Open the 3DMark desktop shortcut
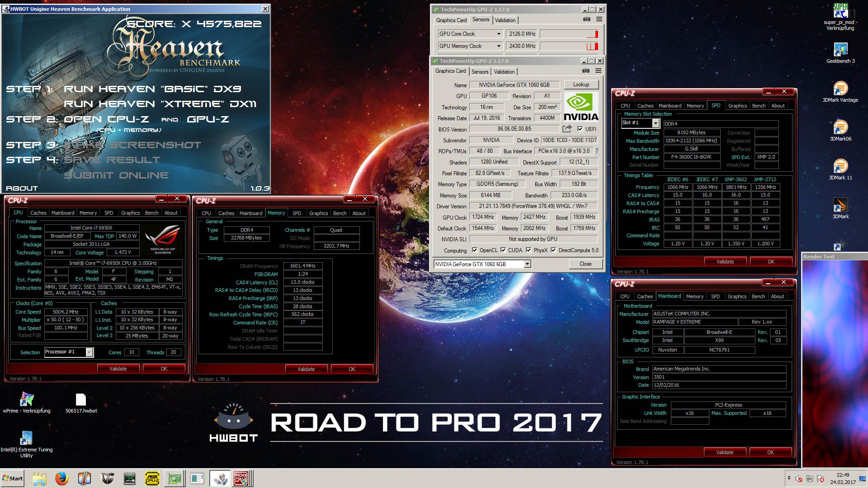The height and width of the screenshot is (488, 868). pos(840,208)
